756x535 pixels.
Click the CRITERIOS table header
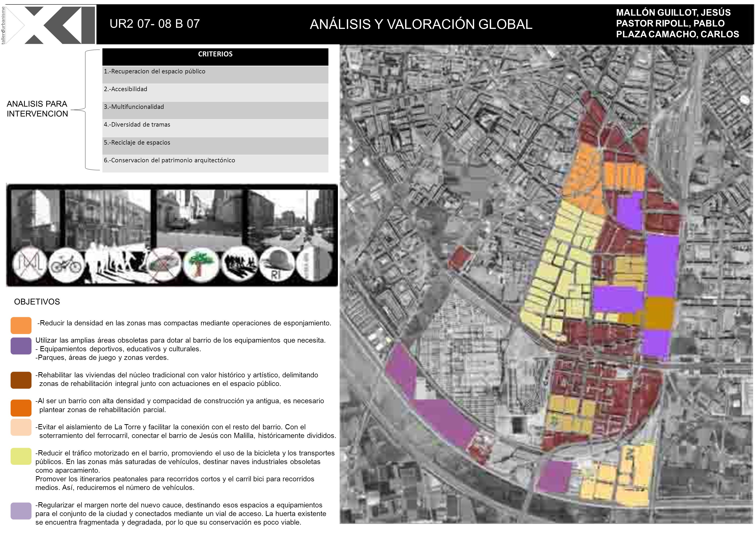(x=215, y=57)
